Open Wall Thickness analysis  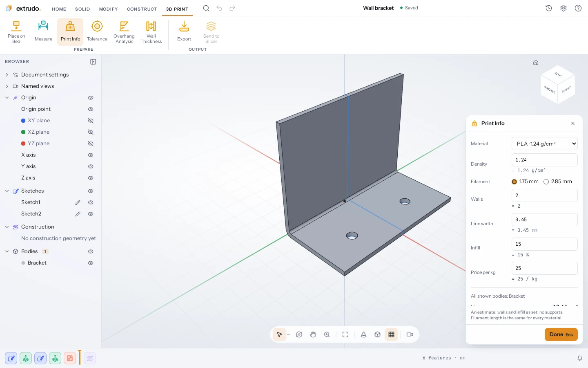[151, 32]
